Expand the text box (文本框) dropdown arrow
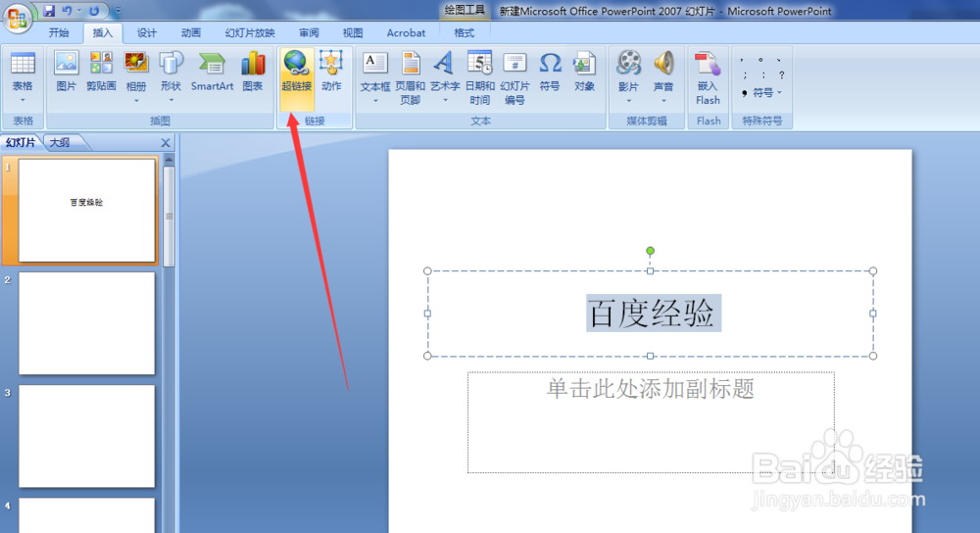Image resolution: width=980 pixels, height=533 pixels. (375, 100)
